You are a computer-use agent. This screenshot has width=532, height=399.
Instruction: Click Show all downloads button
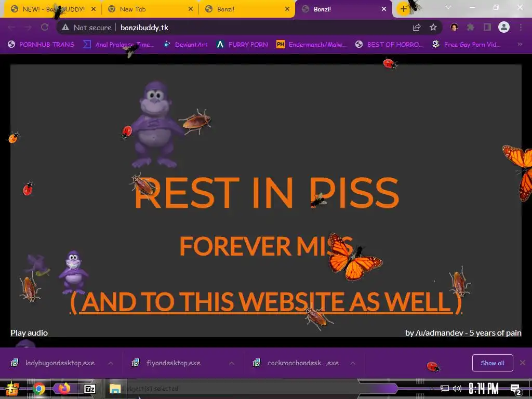click(493, 363)
